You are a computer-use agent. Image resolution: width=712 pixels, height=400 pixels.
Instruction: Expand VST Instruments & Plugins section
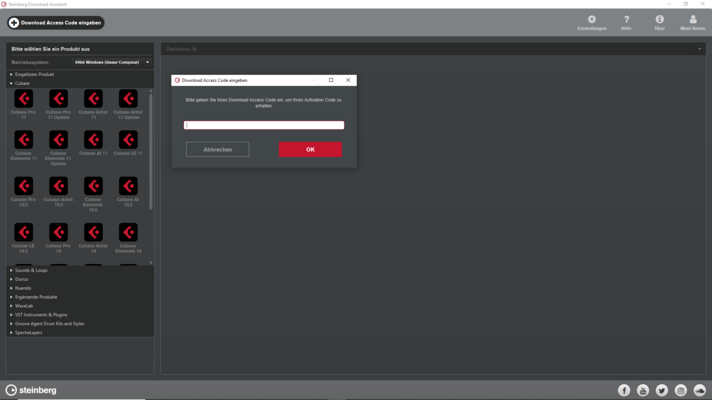click(x=39, y=315)
